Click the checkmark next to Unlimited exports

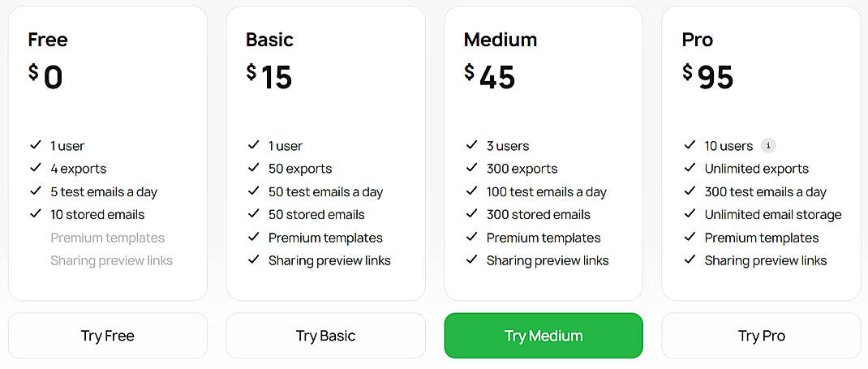pyautogui.click(x=690, y=169)
